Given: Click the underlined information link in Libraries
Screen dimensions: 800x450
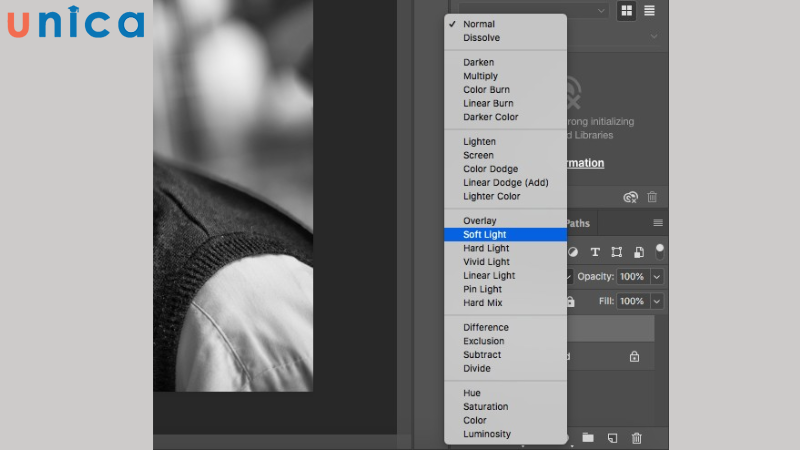Looking at the screenshot, I should [585, 163].
